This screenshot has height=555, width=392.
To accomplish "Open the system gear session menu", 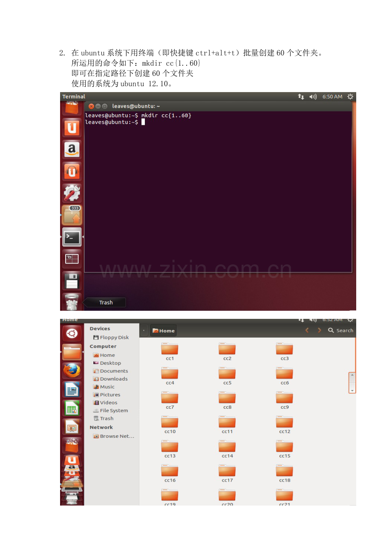I will (350, 97).
